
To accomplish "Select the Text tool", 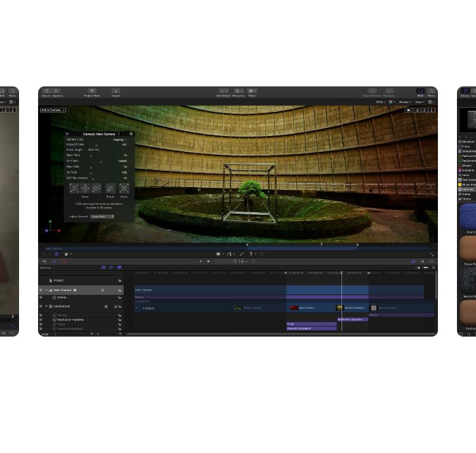I will click(251, 254).
